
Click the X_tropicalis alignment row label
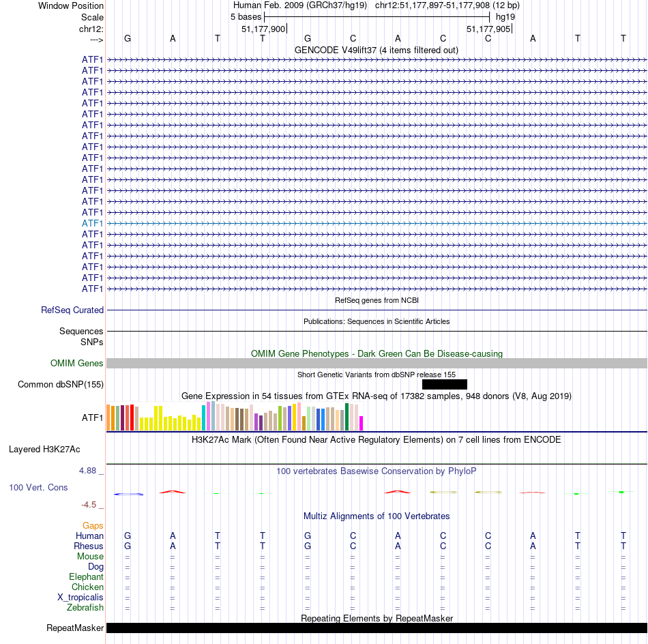(80, 598)
